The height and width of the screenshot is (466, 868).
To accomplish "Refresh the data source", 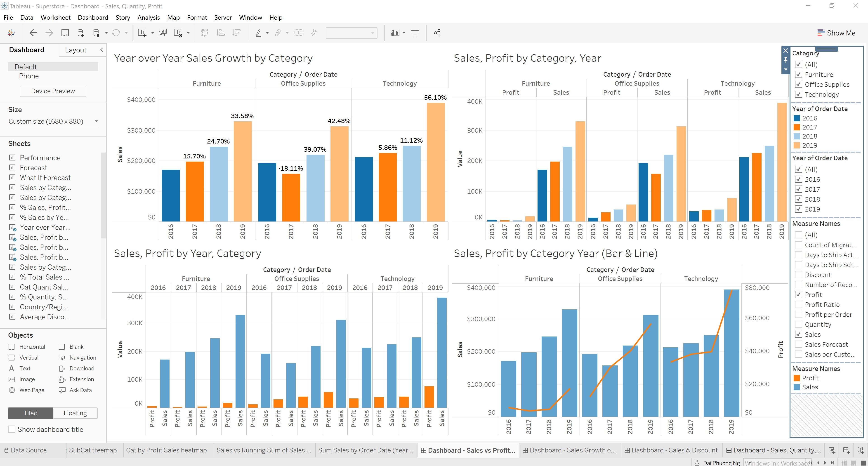I will 116,32.
